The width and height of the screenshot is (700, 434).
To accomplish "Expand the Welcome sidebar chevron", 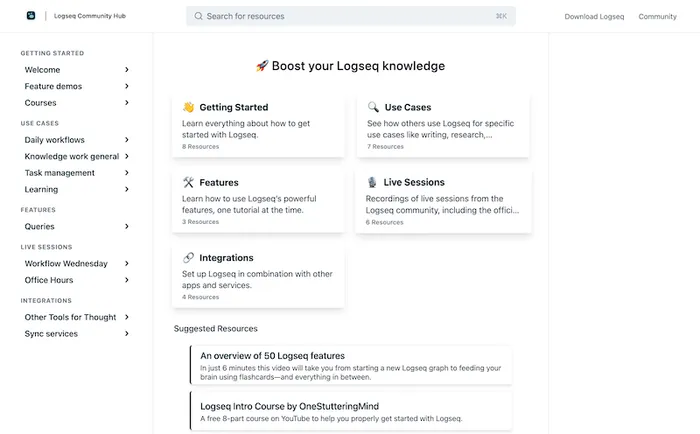I will click(127, 70).
